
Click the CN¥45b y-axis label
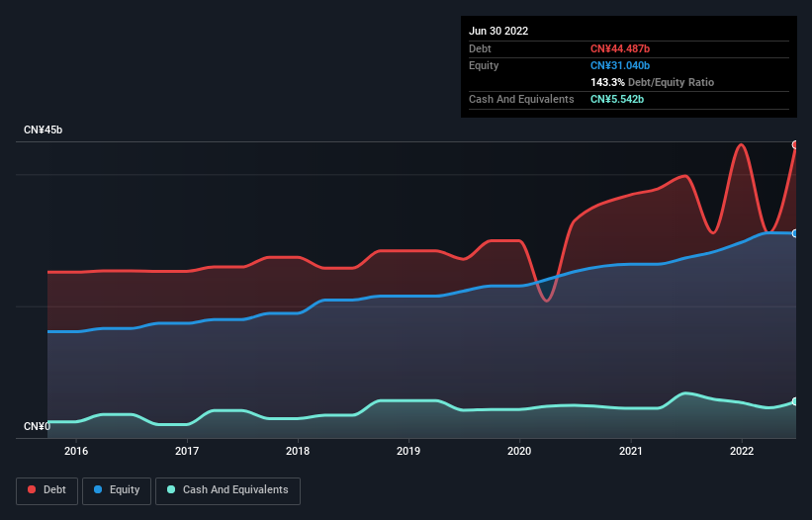(43, 130)
